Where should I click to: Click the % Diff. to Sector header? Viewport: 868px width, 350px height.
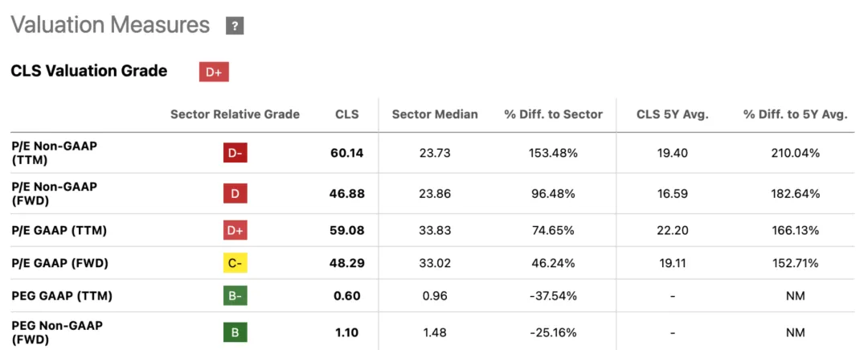pos(553,114)
